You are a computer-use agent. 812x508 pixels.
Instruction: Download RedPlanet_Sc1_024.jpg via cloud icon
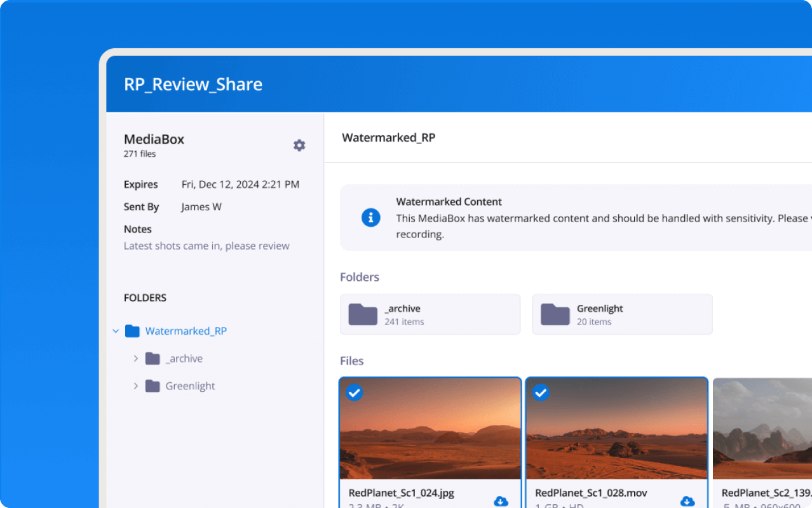pyautogui.click(x=501, y=501)
